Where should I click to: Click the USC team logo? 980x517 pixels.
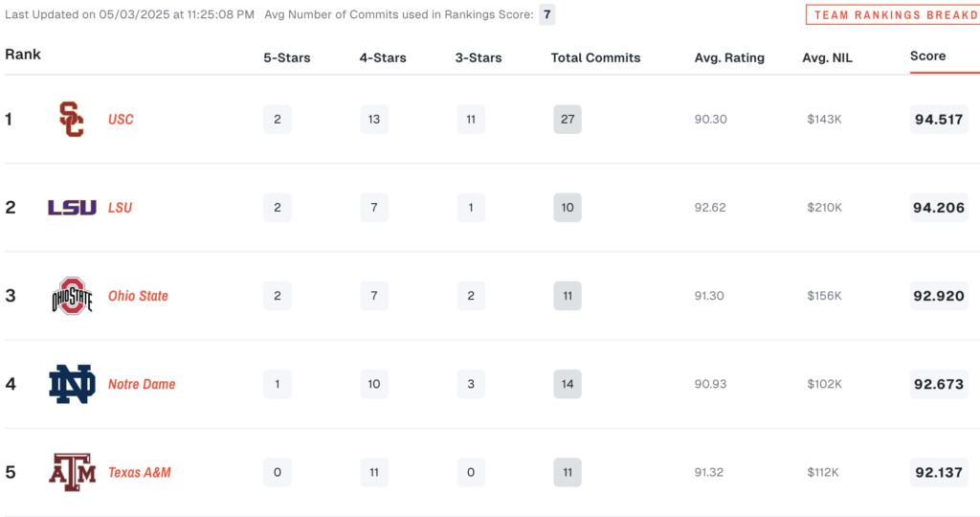coord(72,120)
